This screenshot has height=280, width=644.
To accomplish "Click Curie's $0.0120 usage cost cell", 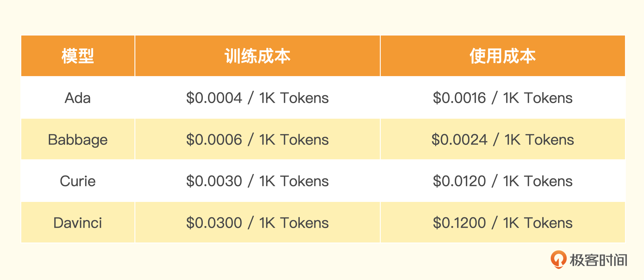I will coord(502,181).
